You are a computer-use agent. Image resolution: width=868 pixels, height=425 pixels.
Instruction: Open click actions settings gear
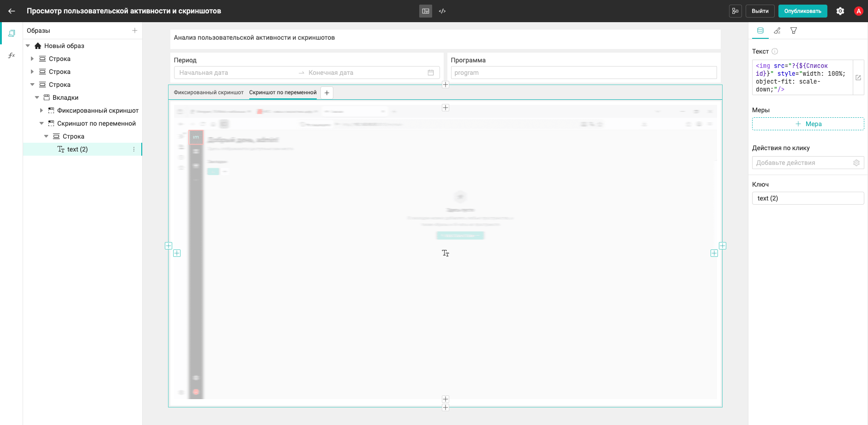tap(856, 163)
